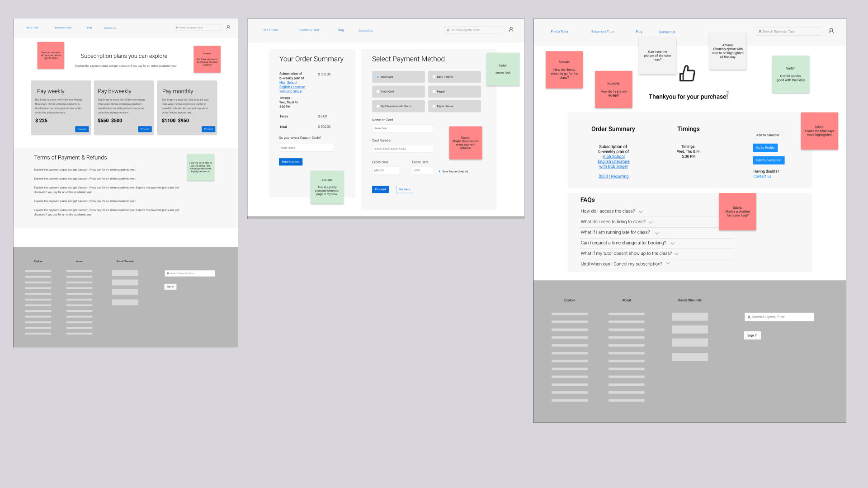Click Become a Tutor on subscription plans page
This screenshot has height=488, width=868.
[x=63, y=28]
